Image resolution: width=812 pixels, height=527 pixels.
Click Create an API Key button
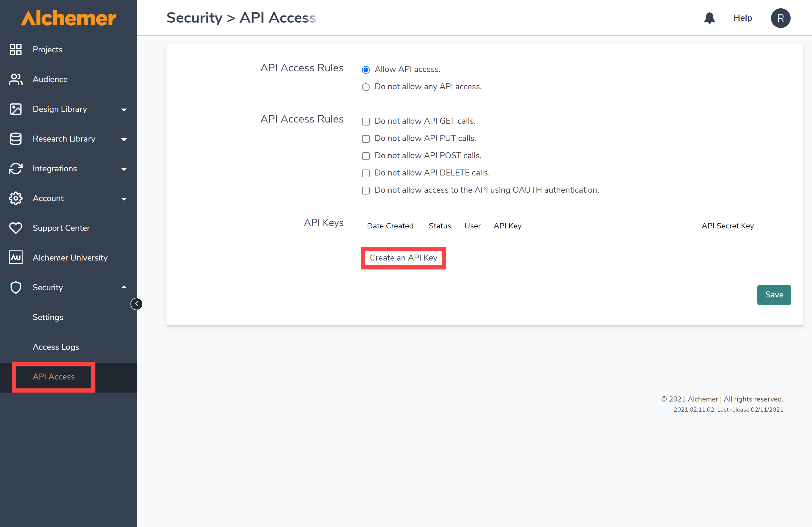[403, 258]
